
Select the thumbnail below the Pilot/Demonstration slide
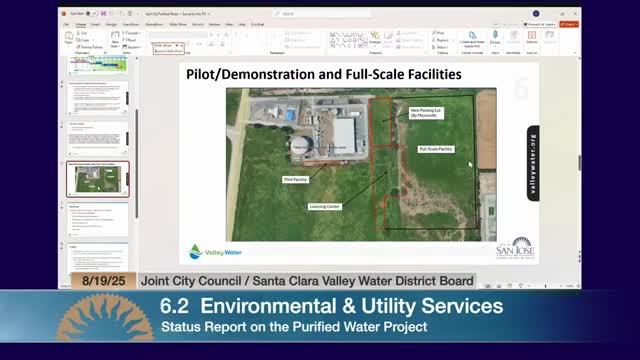(98, 220)
